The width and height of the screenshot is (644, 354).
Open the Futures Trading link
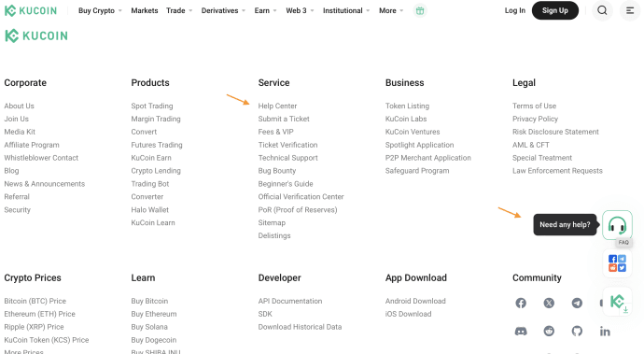pos(157,145)
